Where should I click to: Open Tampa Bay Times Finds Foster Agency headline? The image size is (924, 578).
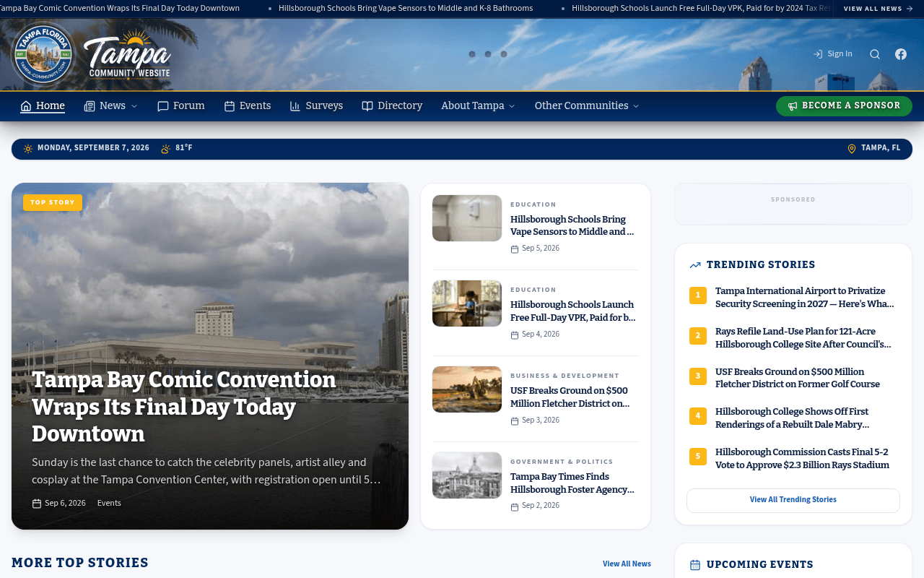[572, 483]
